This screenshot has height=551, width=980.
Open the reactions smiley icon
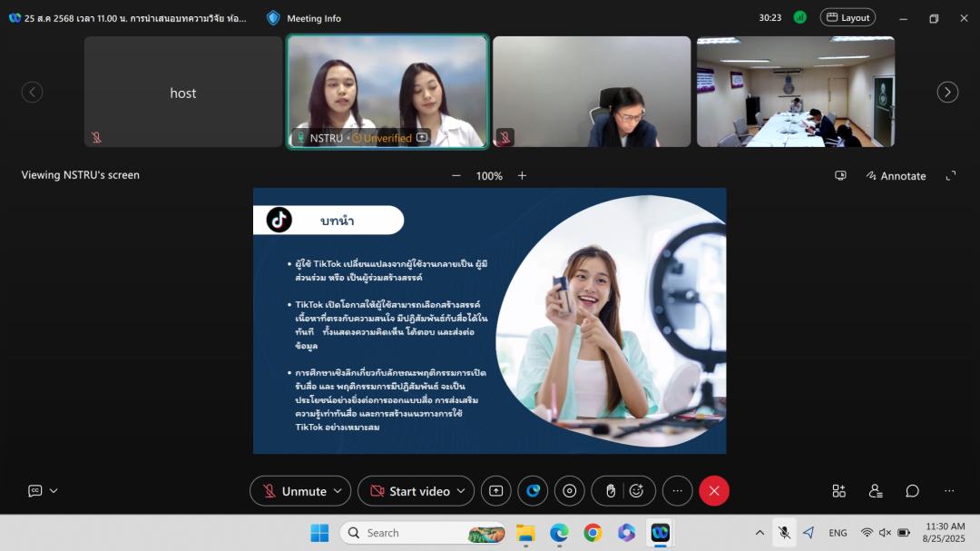[636, 491]
